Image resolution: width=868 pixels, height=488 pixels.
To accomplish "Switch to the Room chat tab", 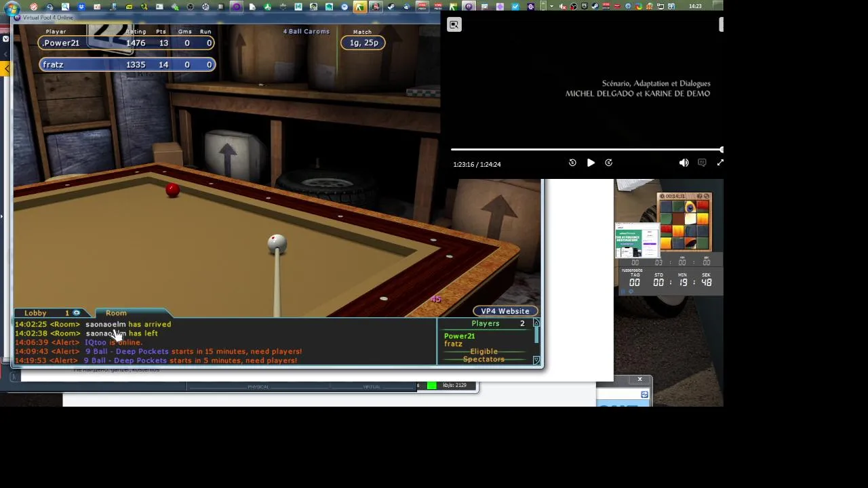I will pyautogui.click(x=116, y=313).
